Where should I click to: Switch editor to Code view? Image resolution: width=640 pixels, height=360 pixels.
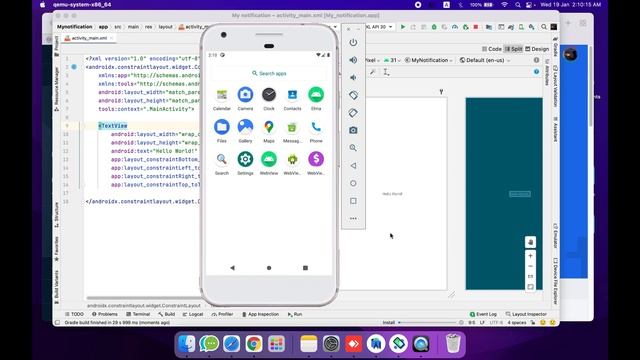point(491,49)
